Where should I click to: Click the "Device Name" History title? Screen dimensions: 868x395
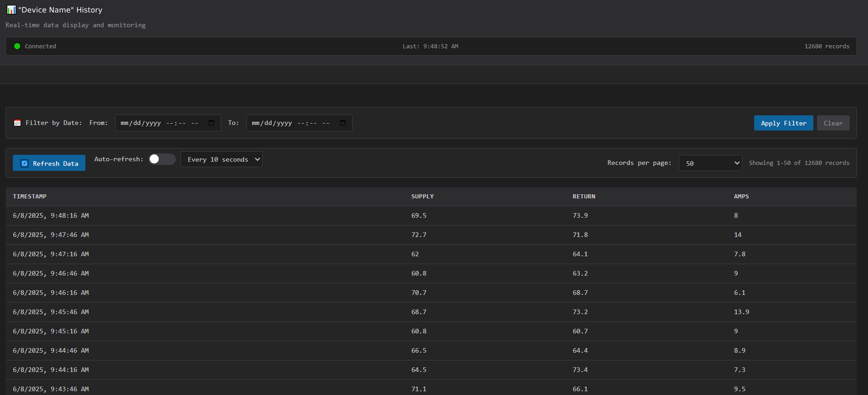(60, 10)
